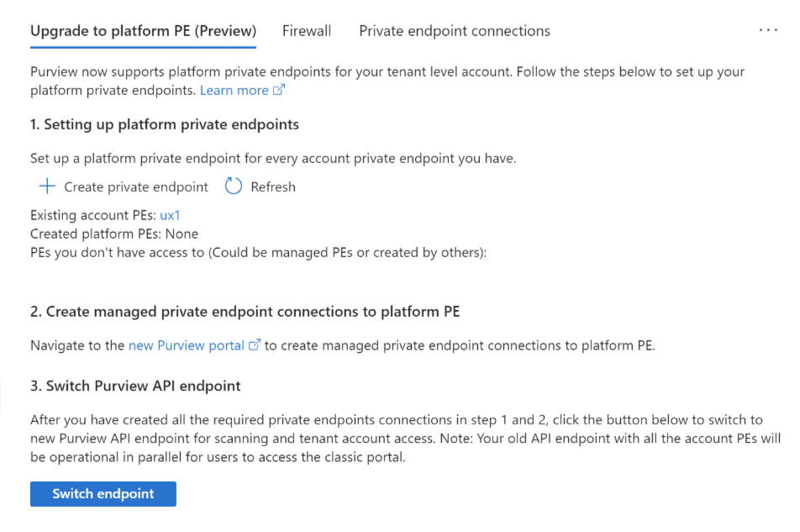Open the Private endpoint connections tab

point(455,31)
